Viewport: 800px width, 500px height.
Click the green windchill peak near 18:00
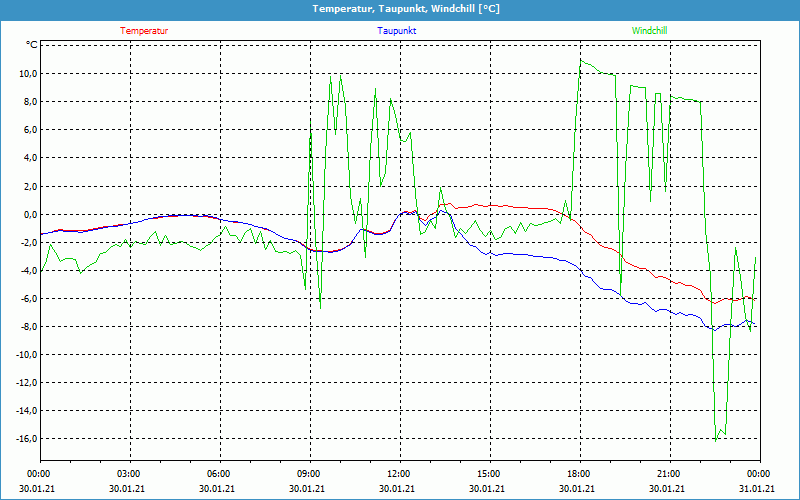pos(581,60)
